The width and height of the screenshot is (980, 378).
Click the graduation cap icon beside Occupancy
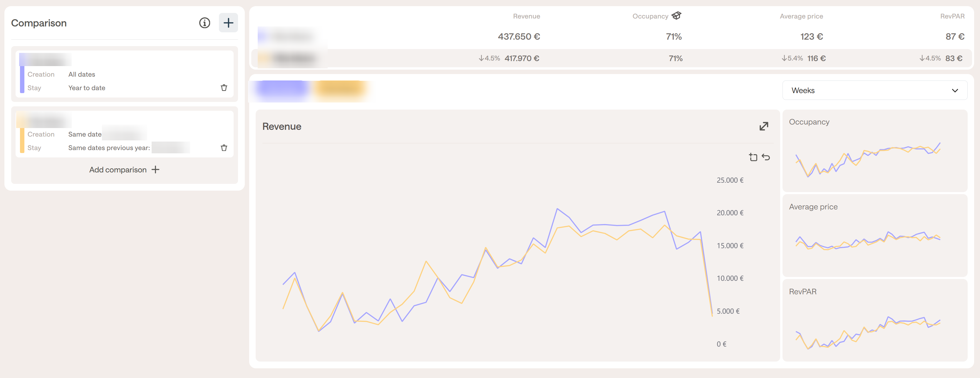(676, 16)
